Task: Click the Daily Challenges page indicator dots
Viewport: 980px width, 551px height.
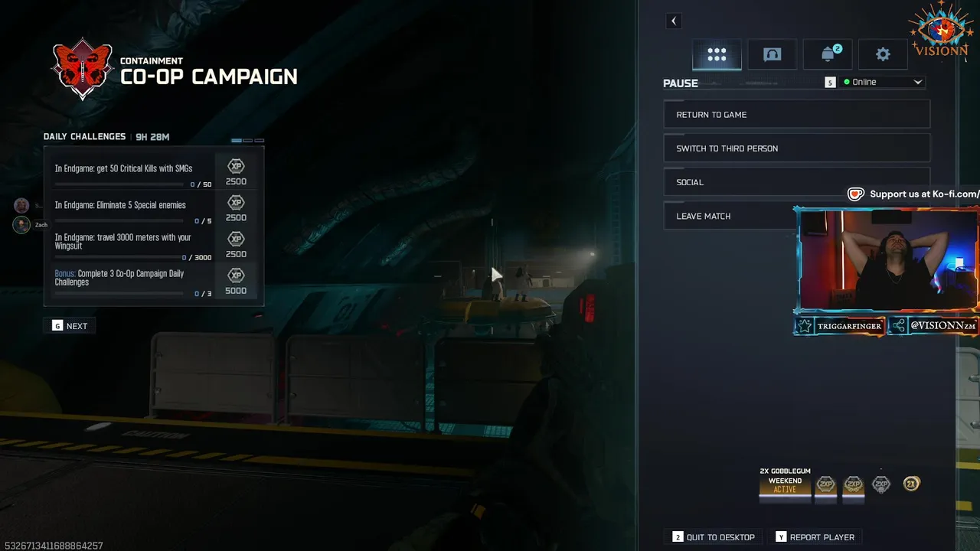Action: click(247, 141)
